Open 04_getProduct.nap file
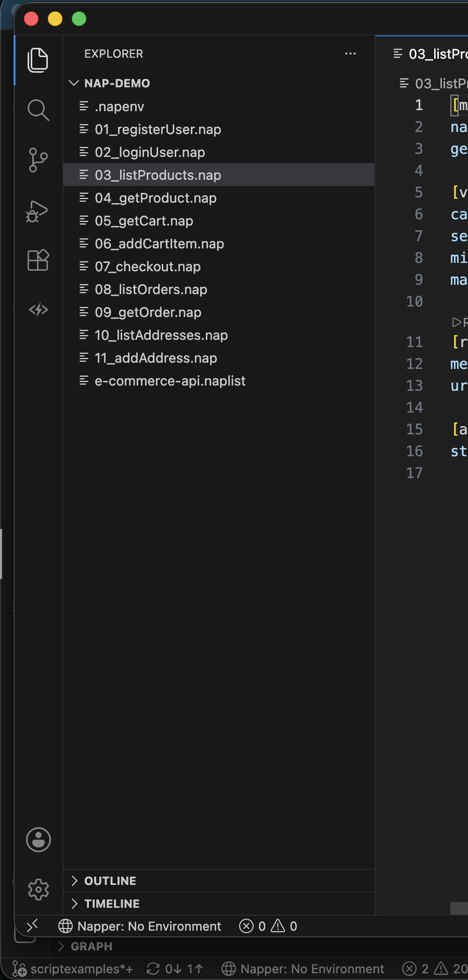This screenshot has width=468, height=980. pyautogui.click(x=219, y=198)
